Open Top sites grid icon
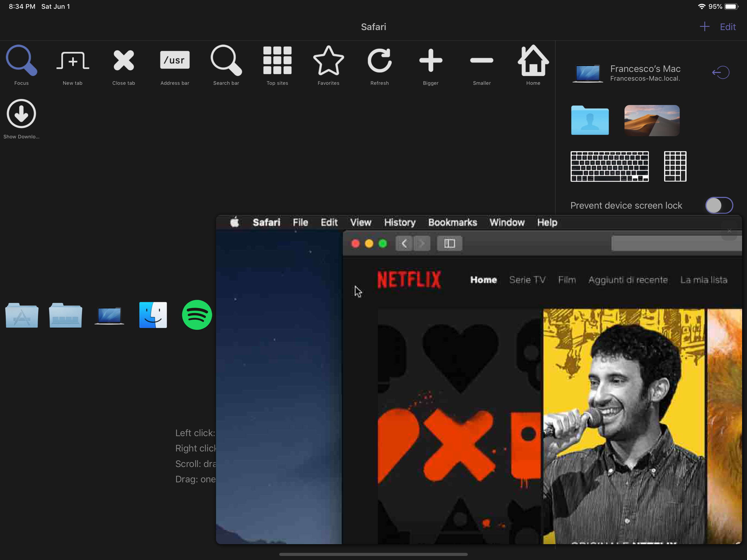 click(277, 61)
